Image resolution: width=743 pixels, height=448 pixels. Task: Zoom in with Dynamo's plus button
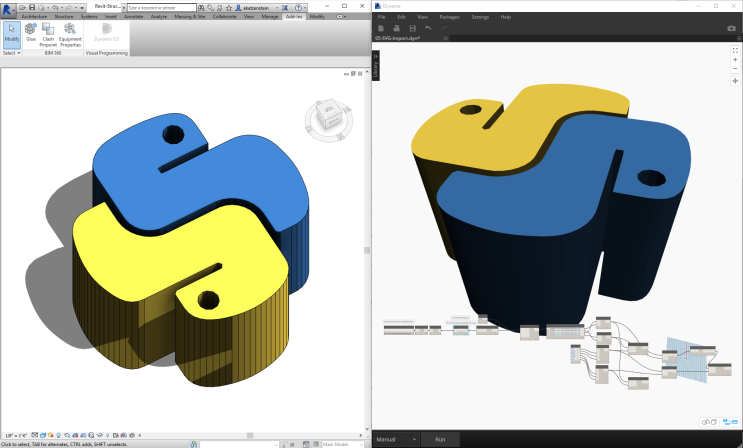click(x=735, y=59)
